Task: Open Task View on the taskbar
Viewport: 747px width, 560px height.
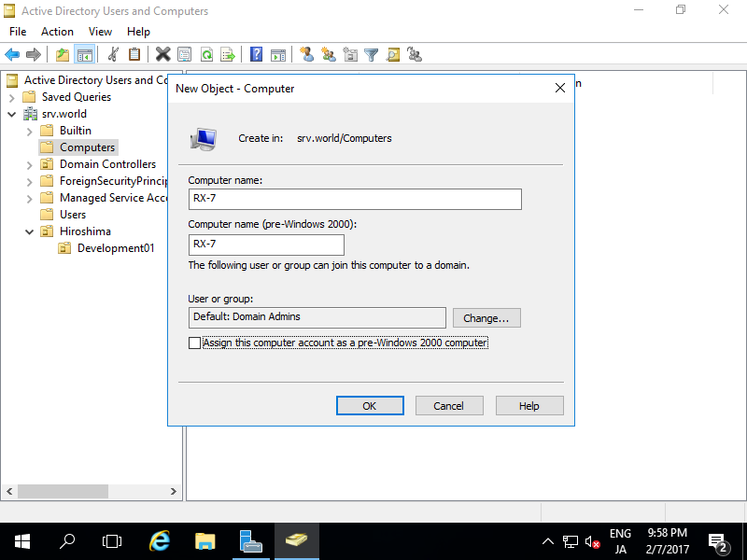Action: [x=112, y=541]
